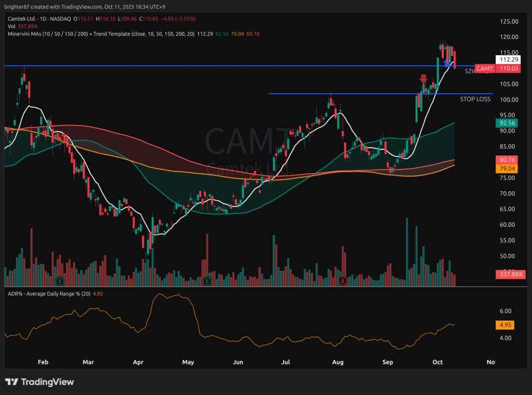Click the white 112.29 price axis label
The height and width of the screenshot is (395, 532).
[x=507, y=60]
